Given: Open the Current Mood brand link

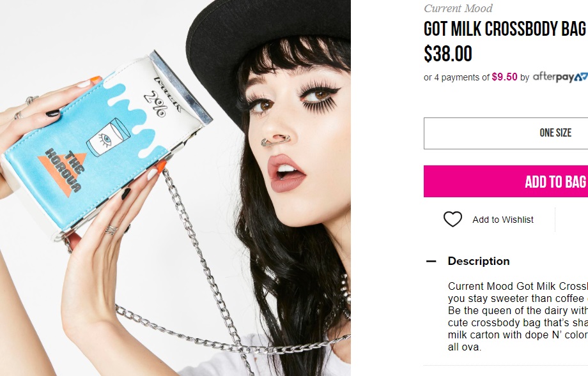Looking at the screenshot, I should (458, 8).
